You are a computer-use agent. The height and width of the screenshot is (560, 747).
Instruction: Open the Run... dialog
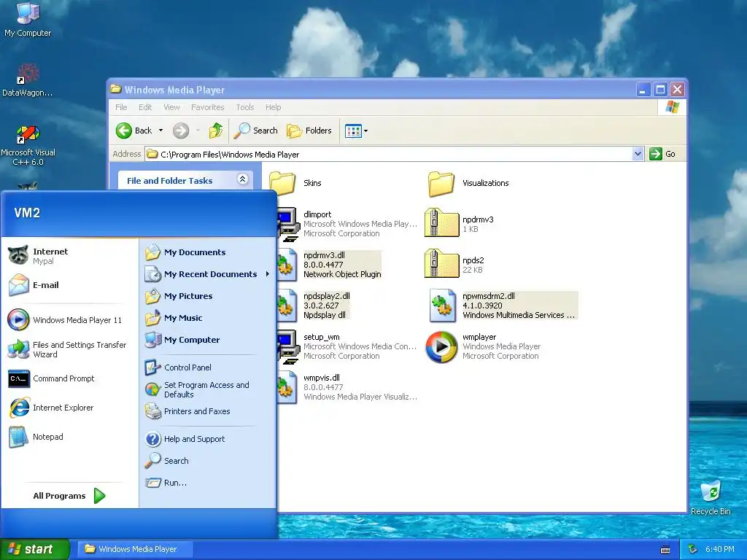(208, 483)
